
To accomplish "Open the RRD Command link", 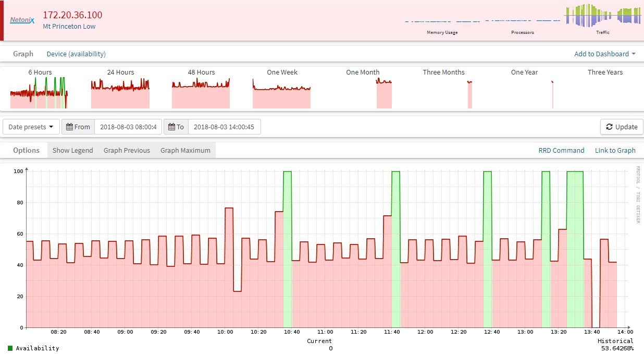I will [x=561, y=150].
